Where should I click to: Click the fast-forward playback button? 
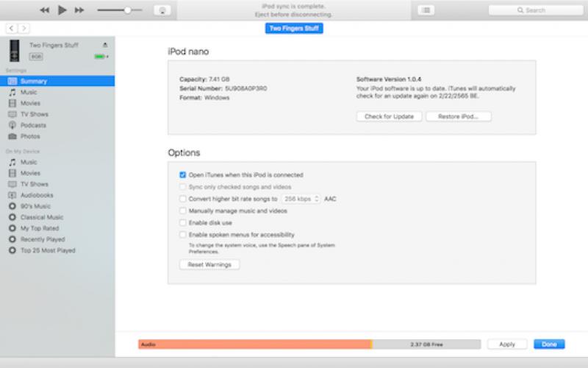(79, 10)
